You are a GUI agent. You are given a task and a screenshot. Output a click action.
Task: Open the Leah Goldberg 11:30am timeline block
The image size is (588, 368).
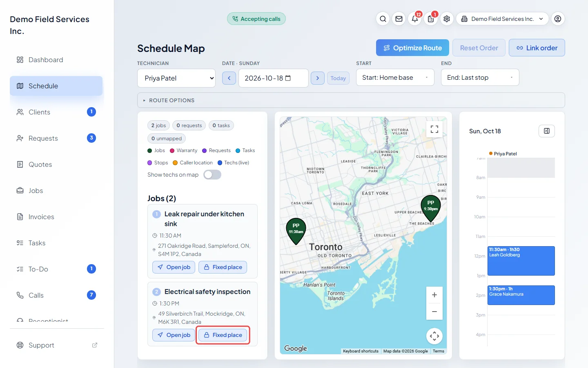pyautogui.click(x=521, y=261)
